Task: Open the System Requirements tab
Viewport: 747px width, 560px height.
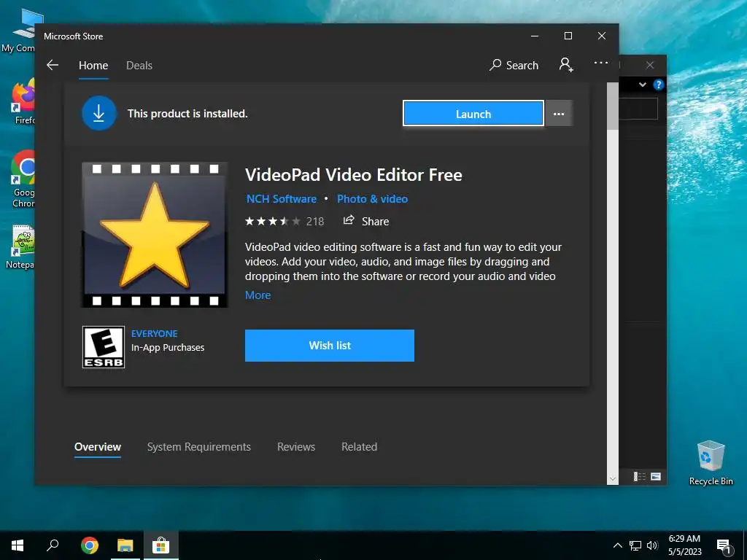Action: 198,447
